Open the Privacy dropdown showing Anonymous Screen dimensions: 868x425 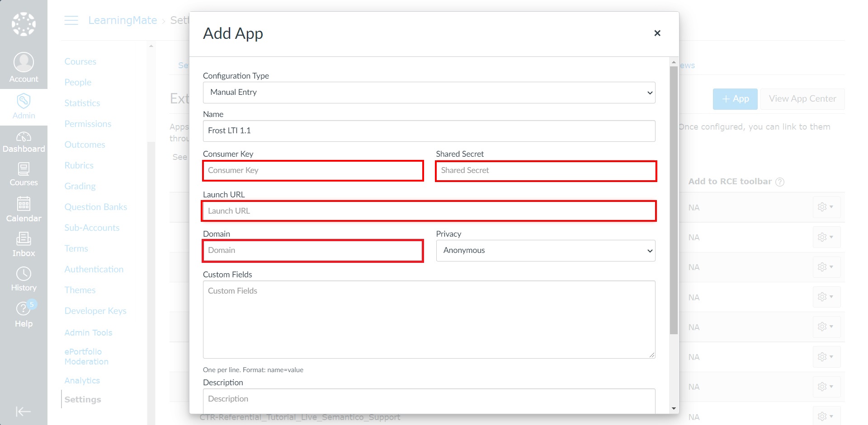pos(546,251)
